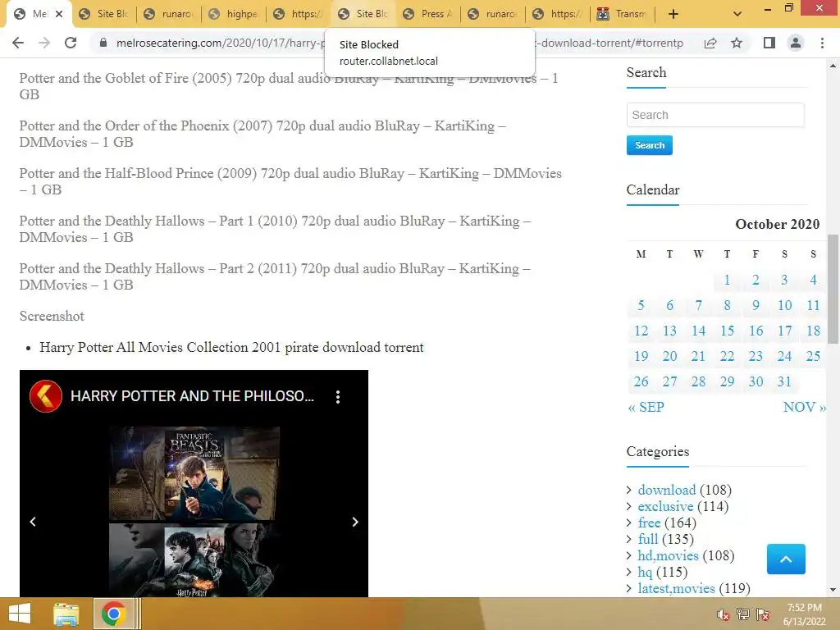Image resolution: width=840 pixels, height=630 pixels.
Task: Open the Action Center flag icon
Action: tap(763, 614)
